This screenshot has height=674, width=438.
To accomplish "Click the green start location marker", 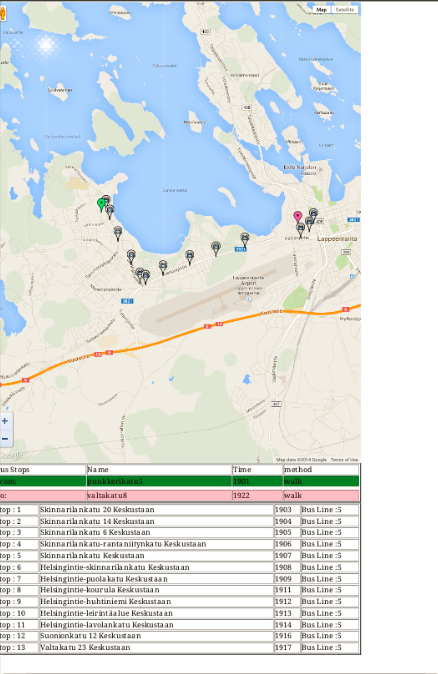I will point(101,205).
